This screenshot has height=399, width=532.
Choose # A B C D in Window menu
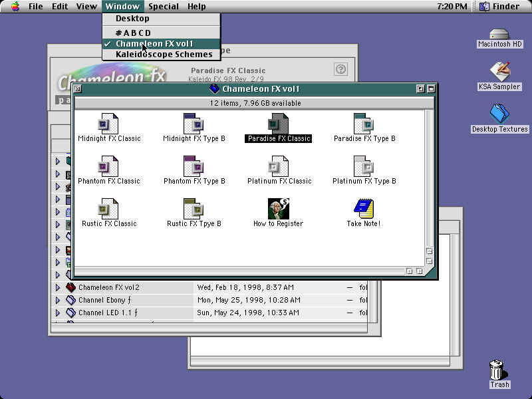point(162,33)
